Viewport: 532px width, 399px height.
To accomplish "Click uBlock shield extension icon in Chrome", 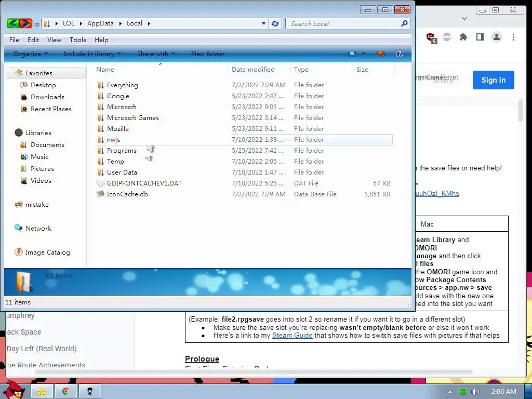I will (431, 37).
